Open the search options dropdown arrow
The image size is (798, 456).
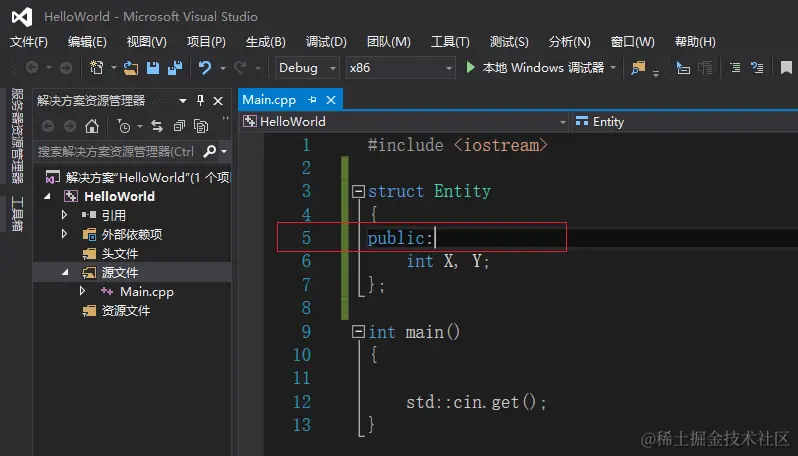pos(224,152)
